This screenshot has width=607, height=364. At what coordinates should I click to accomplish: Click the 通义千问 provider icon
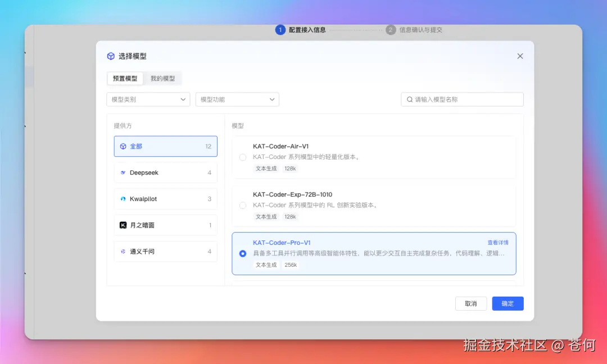click(123, 252)
